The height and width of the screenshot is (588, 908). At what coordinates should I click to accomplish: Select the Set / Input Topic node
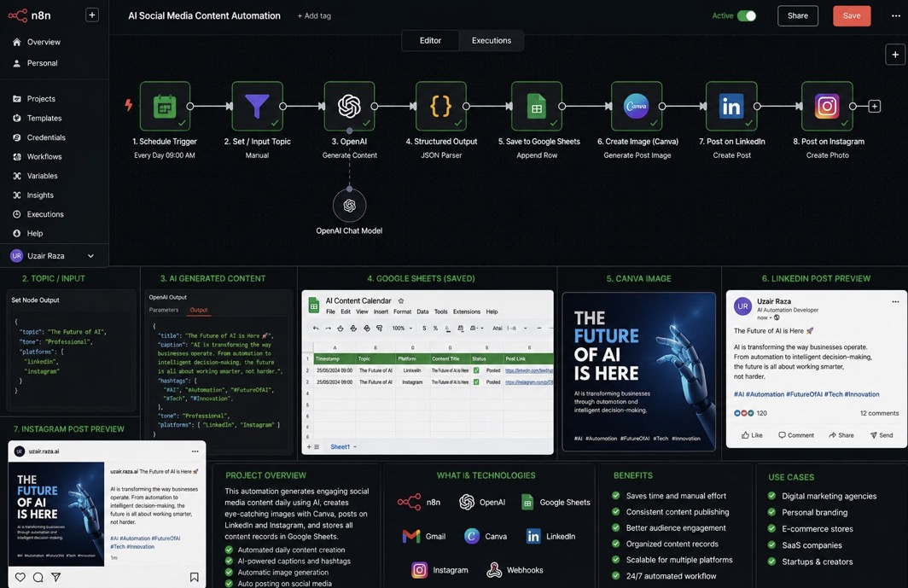point(257,106)
